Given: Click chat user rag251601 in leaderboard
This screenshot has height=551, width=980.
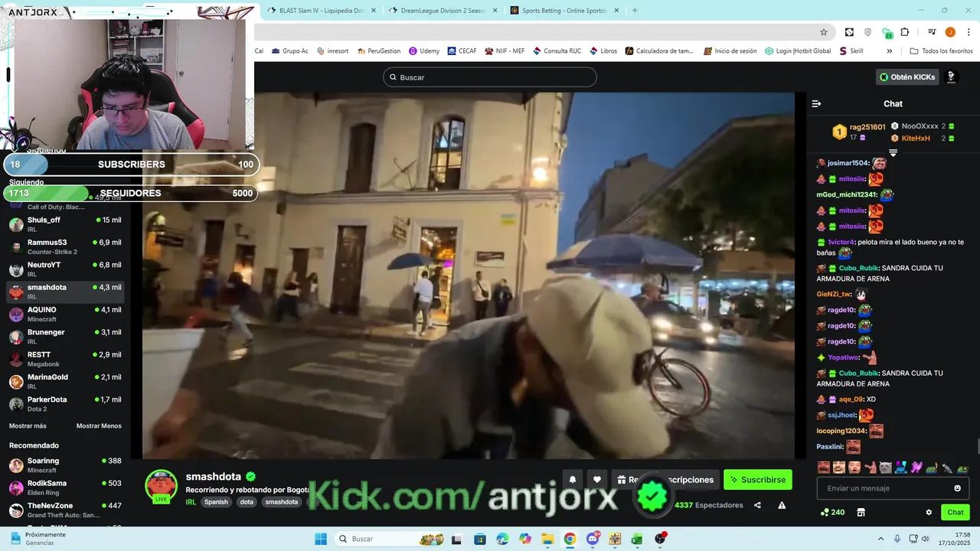Looking at the screenshot, I should [x=867, y=127].
